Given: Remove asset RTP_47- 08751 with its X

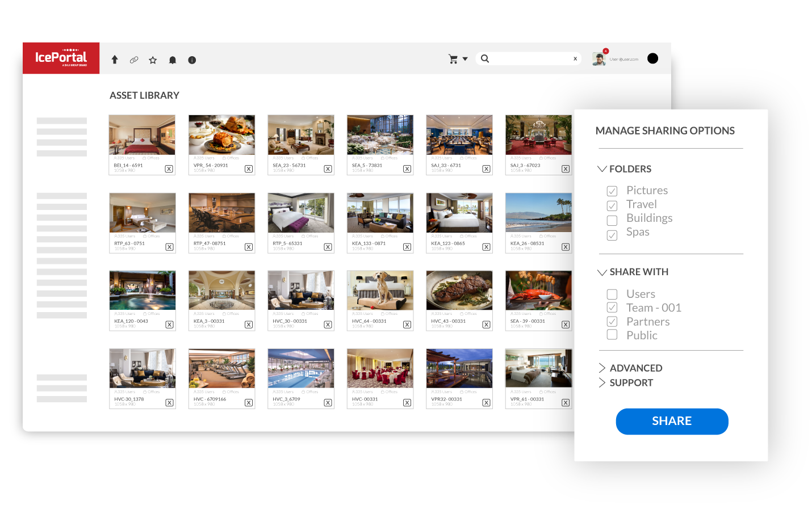Looking at the screenshot, I should (x=249, y=247).
